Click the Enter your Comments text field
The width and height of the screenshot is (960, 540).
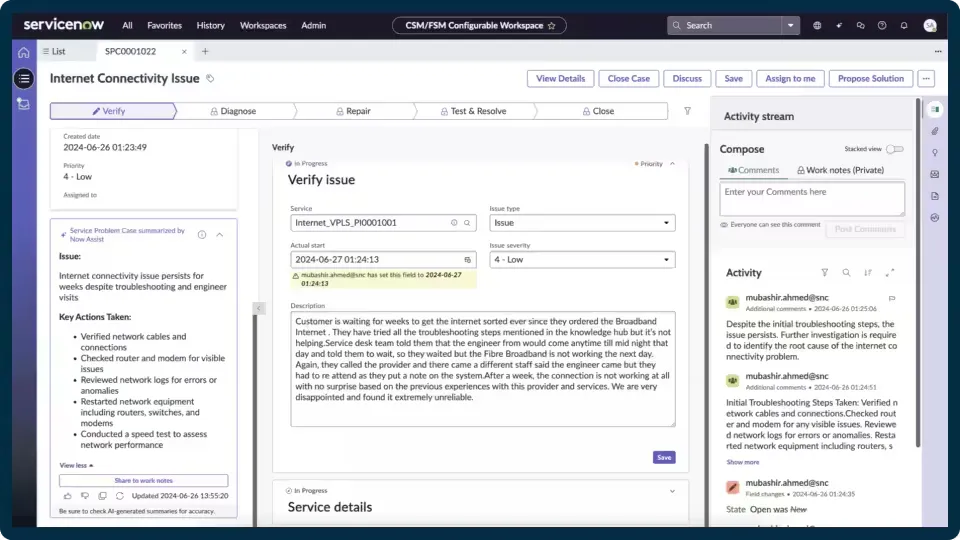pos(811,198)
